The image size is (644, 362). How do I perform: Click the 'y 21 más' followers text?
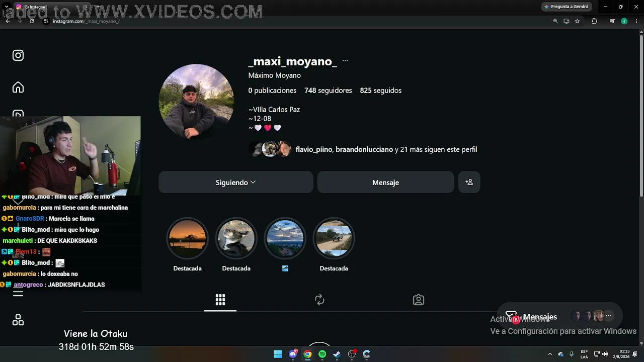pyautogui.click(x=436, y=149)
